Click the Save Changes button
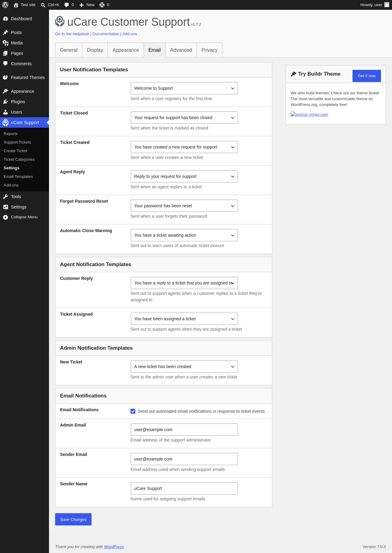Screen dimensions: 392x553 click(x=73, y=519)
